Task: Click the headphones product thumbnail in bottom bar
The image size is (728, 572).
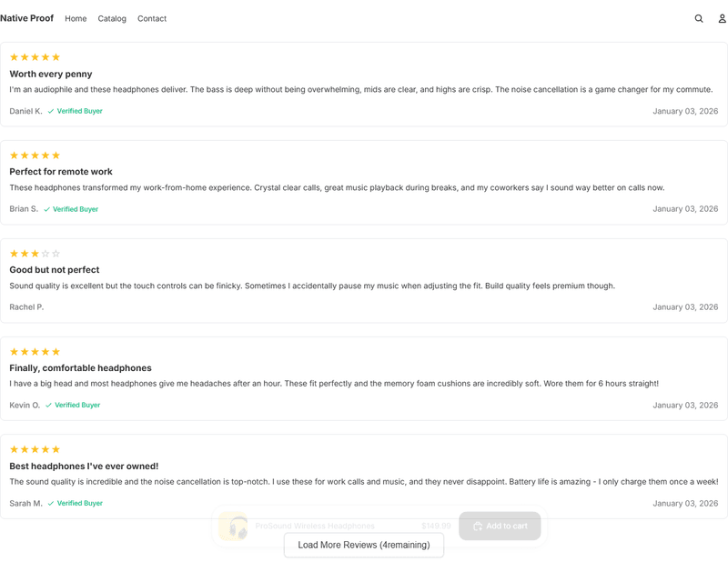Action: pos(236,526)
